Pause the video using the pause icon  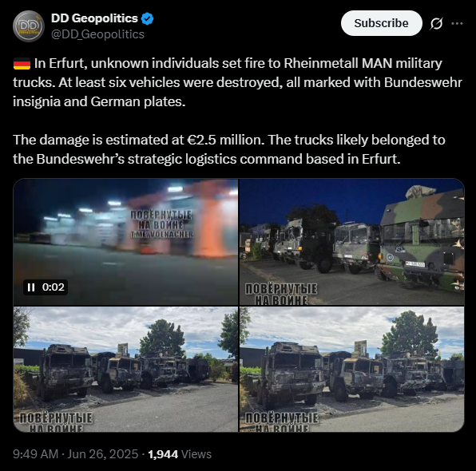[31, 287]
